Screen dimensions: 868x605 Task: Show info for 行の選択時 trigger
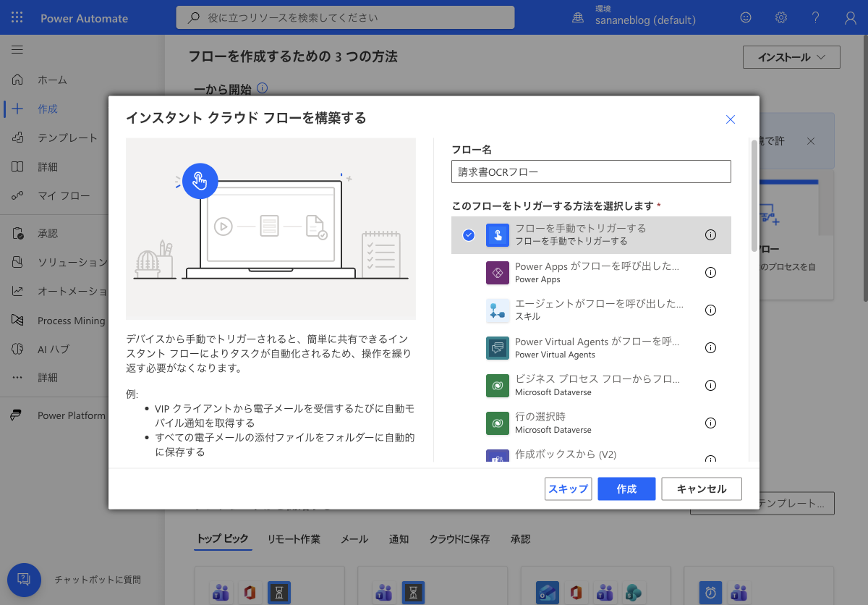pos(710,423)
